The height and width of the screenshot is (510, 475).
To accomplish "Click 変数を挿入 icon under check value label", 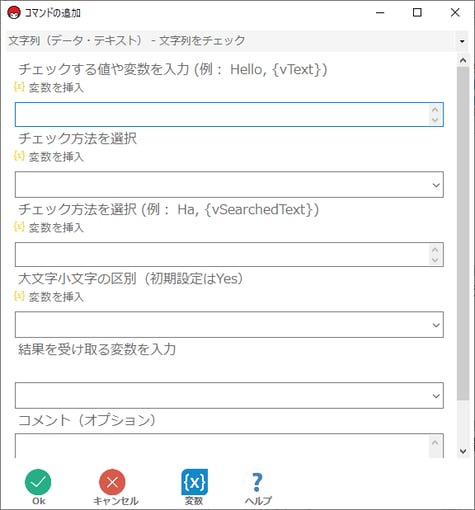I will [x=19, y=87].
